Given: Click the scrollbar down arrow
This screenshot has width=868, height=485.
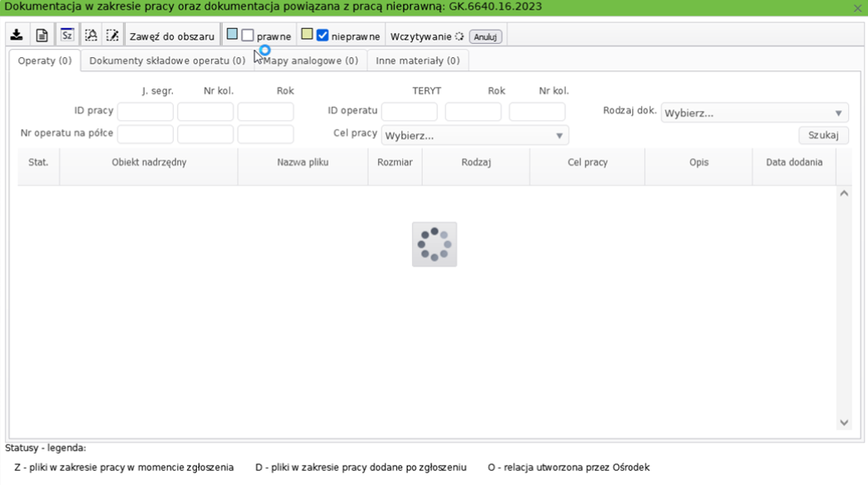Looking at the screenshot, I should coord(844,422).
